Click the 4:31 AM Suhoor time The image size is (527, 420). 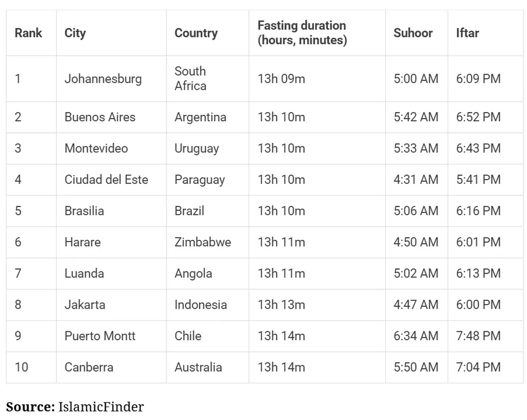416,180
